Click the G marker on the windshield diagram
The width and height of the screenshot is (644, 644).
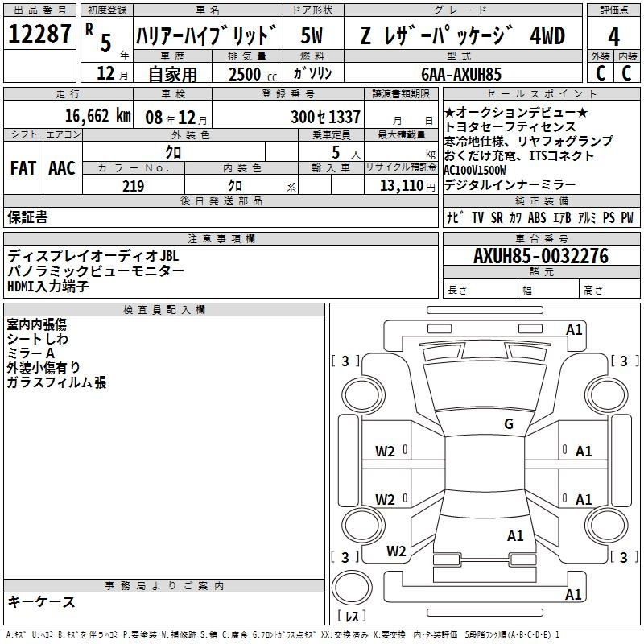point(508,424)
